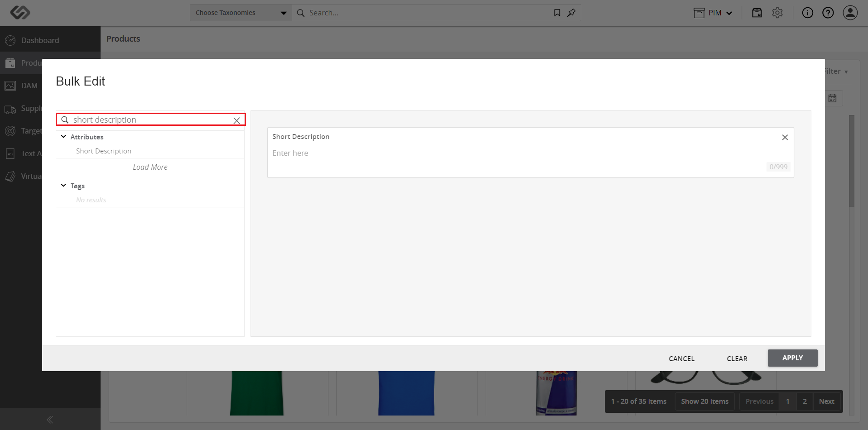Select Short Description attribute in list

click(104, 151)
